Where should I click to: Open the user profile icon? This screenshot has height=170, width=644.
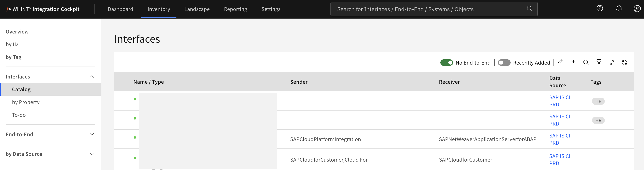tap(637, 9)
